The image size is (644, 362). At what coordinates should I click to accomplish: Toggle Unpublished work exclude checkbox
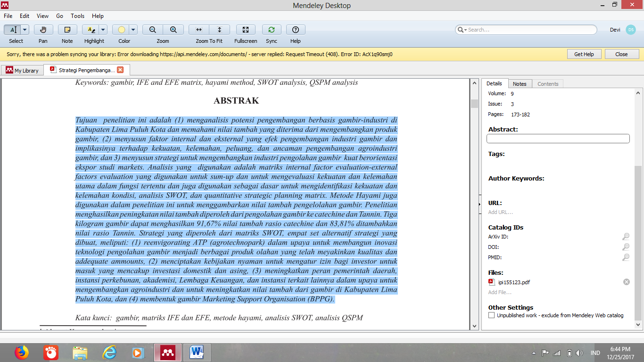pos(492,315)
